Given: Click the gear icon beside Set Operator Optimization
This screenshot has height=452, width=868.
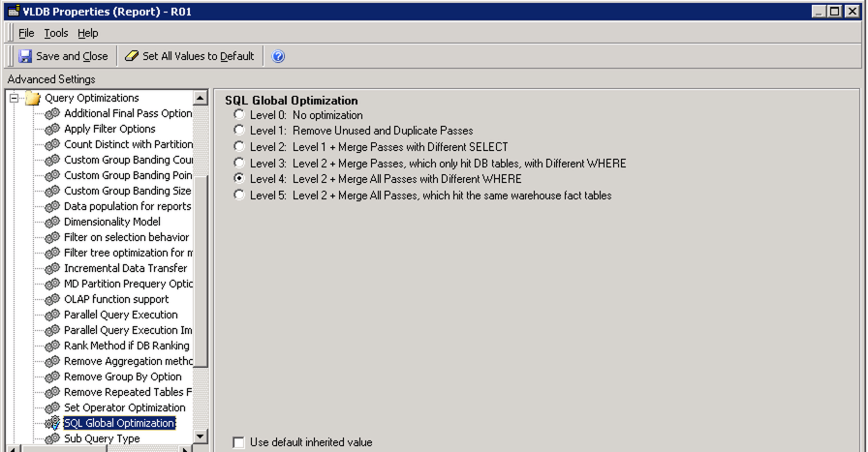Looking at the screenshot, I should 52,407.
